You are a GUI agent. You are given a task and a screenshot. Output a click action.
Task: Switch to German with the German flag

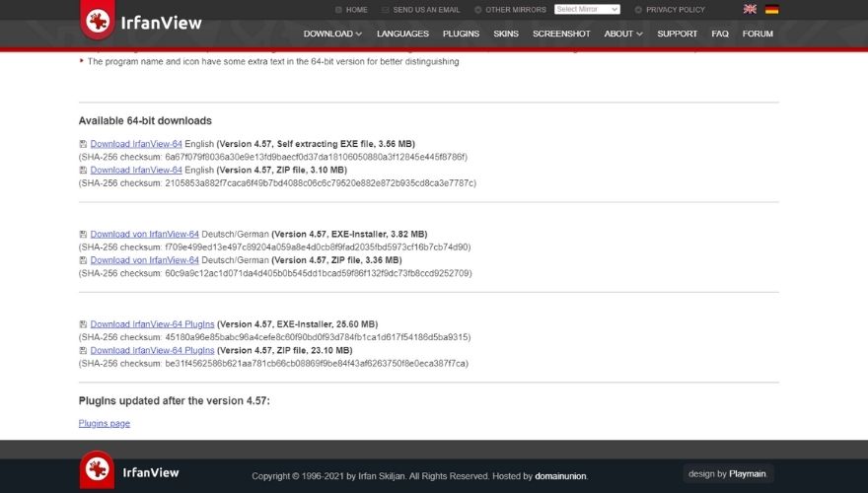(x=771, y=9)
